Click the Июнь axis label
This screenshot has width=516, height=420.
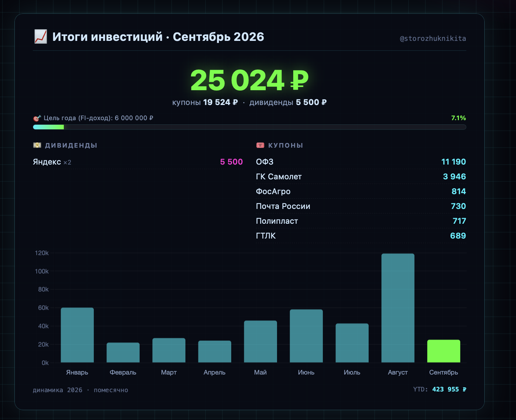click(306, 372)
